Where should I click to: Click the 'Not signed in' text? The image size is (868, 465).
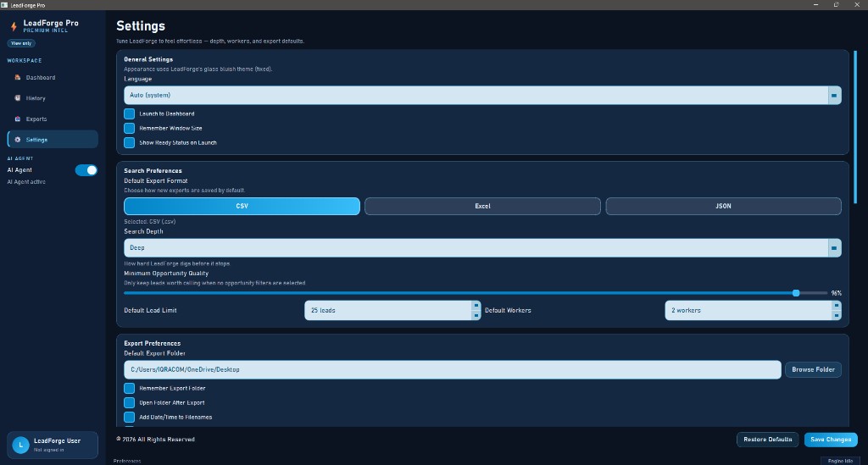tap(48, 450)
